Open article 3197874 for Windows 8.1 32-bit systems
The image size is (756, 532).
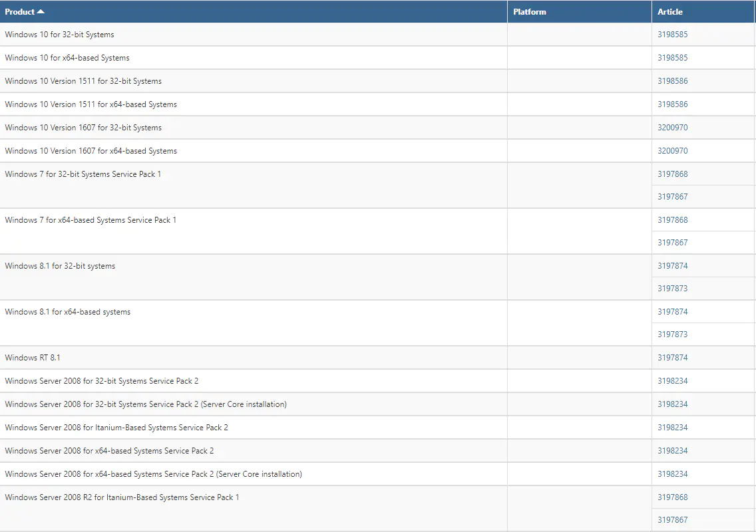tap(673, 266)
